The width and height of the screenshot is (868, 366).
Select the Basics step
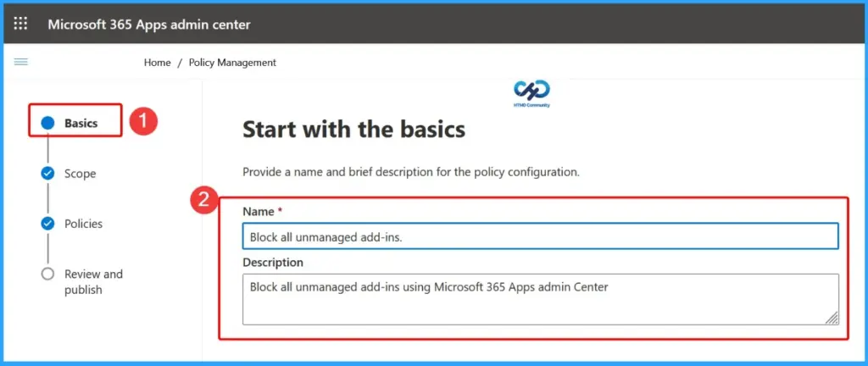[x=81, y=124]
